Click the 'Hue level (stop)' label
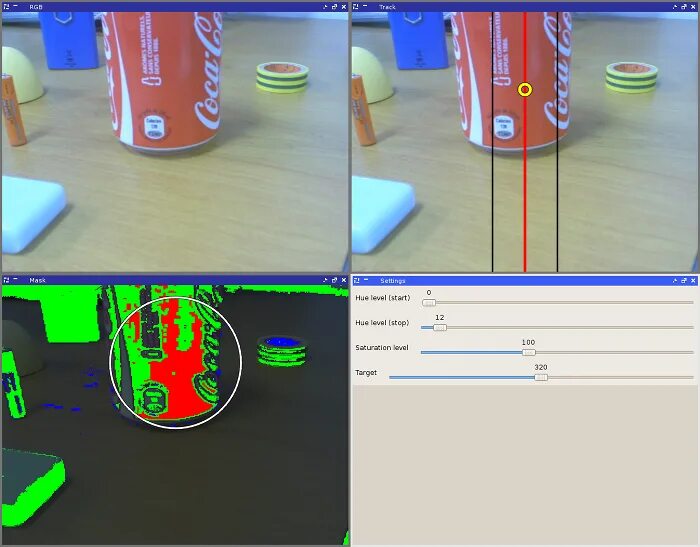This screenshot has width=700, height=547. tap(382, 323)
